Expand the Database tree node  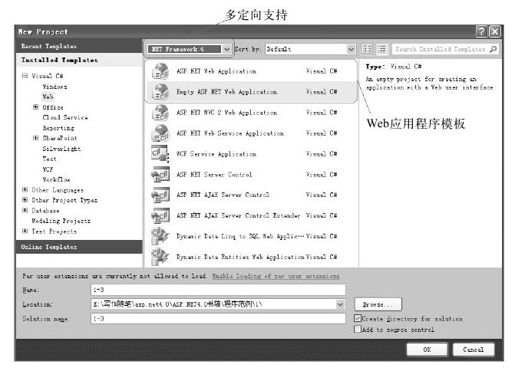click(25, 210)
